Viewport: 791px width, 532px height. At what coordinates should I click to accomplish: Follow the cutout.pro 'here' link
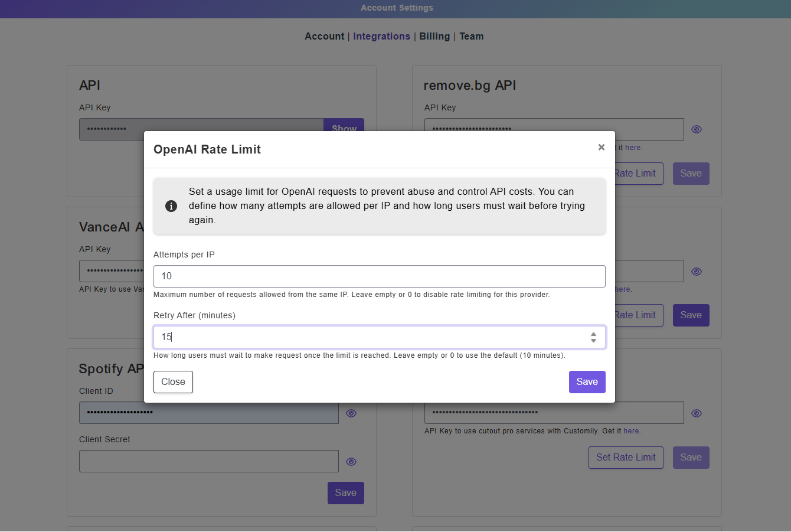(x=631, y=431)
